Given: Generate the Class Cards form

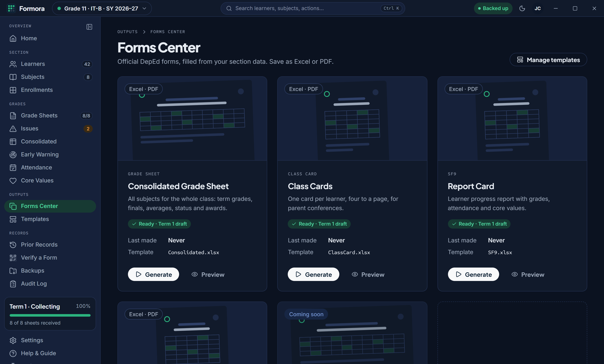Looking at the screenshot, I should pos(313,274).
